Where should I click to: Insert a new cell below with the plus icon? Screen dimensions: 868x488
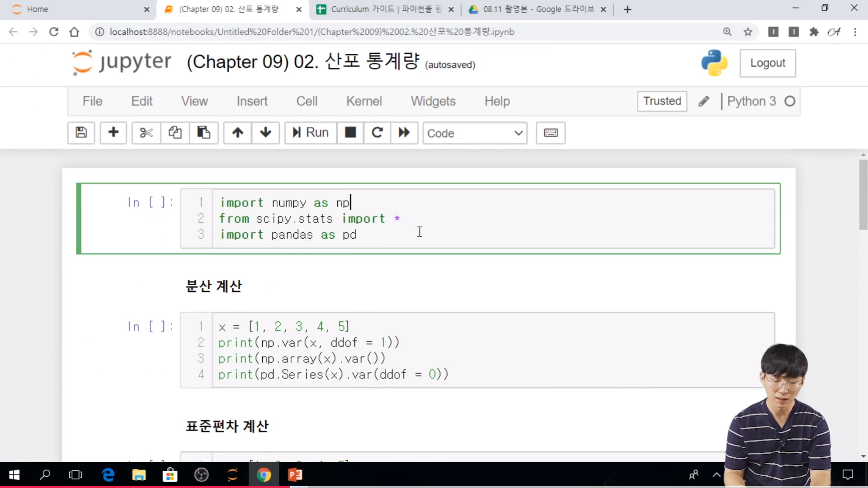tap(113, 132)
